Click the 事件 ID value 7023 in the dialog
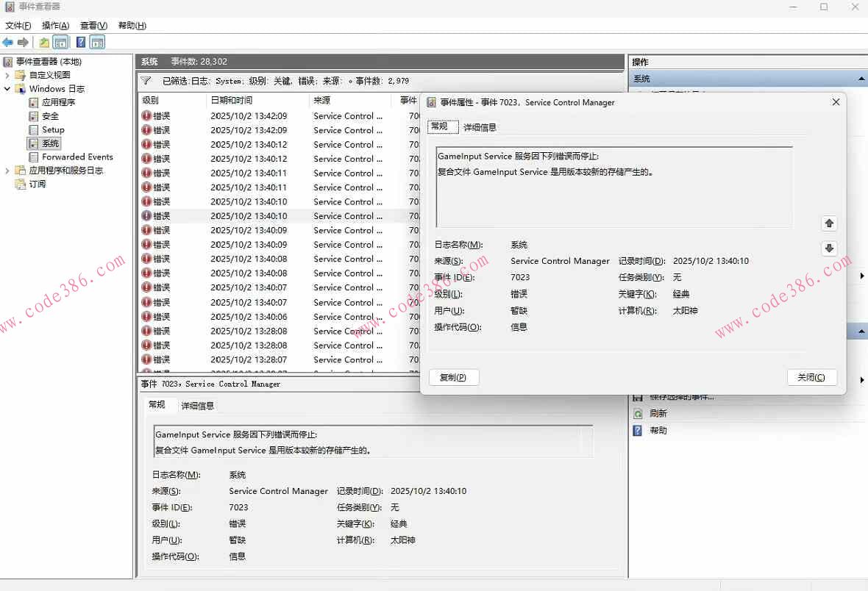The image size is (868, 591). click(x=520, y=277)
